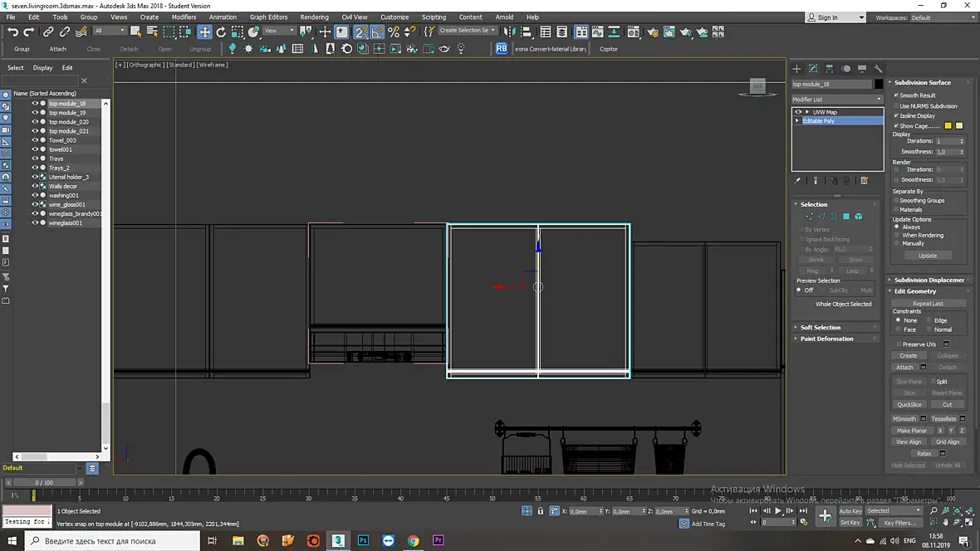The height and width of the screenshot is (551, 980).
Task: Toggle the Percent Snap icon
Action: click(x=394, y=32)
